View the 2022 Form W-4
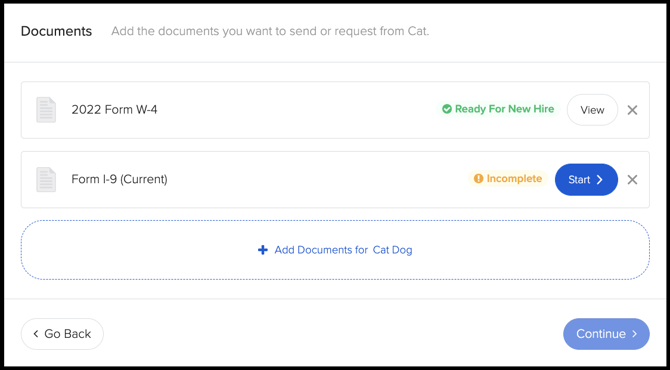This screenshot has width=670, height=370. point(592,110)
